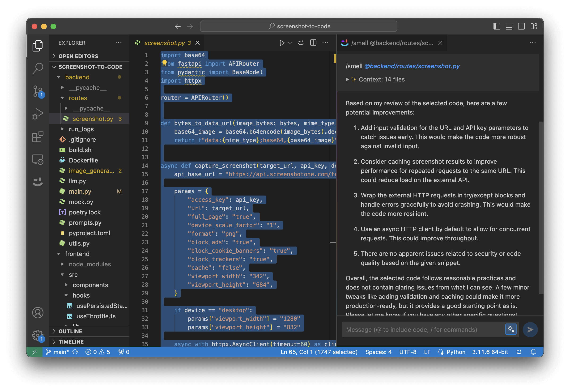Open the run dropdown arrow beside play button
The width and height of the screenshot is (570, 392).
click(290, 43)
